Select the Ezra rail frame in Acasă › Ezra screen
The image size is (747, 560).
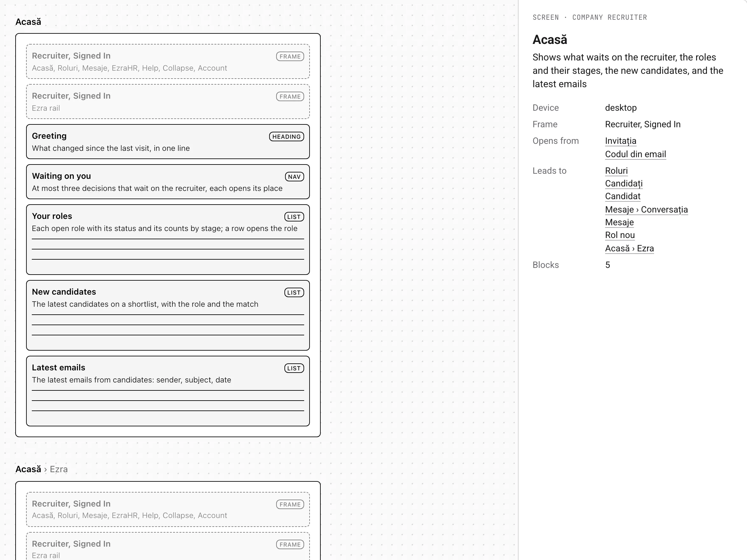coord(168,546)
